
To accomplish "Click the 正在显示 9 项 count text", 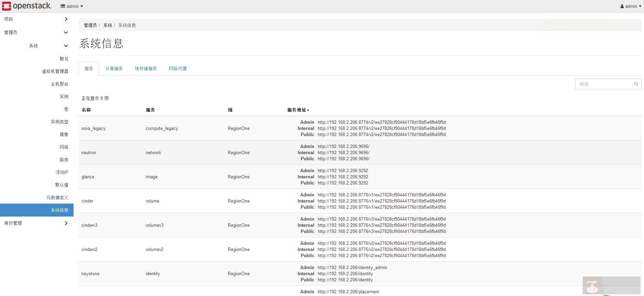I will tap(95, 98).
